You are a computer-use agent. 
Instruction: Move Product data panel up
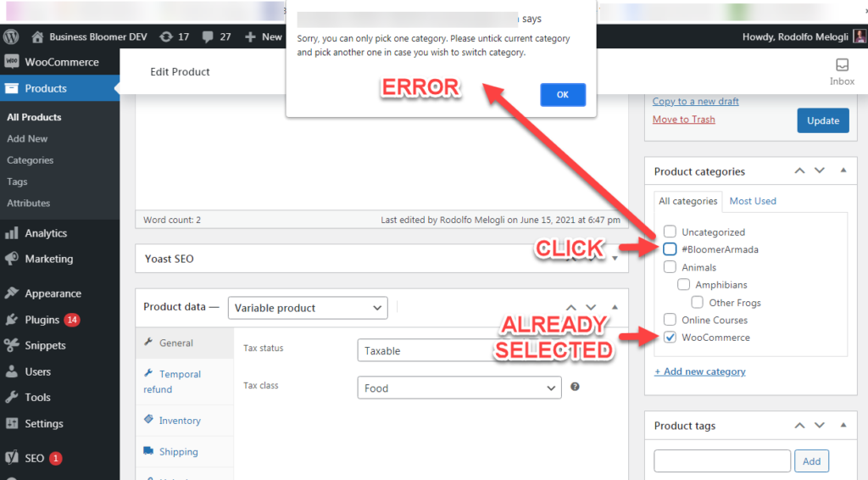click(571, 307)
